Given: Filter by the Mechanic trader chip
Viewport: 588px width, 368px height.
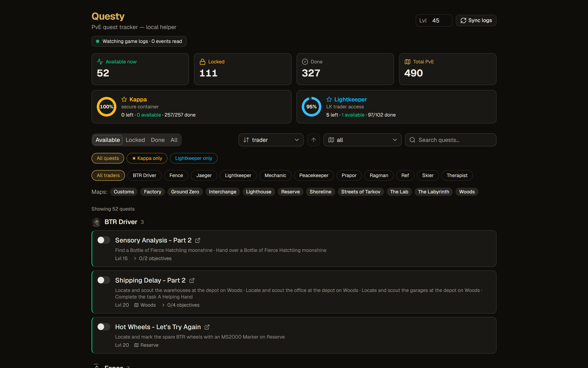Looking at the screenshot, I should (275, 175).
